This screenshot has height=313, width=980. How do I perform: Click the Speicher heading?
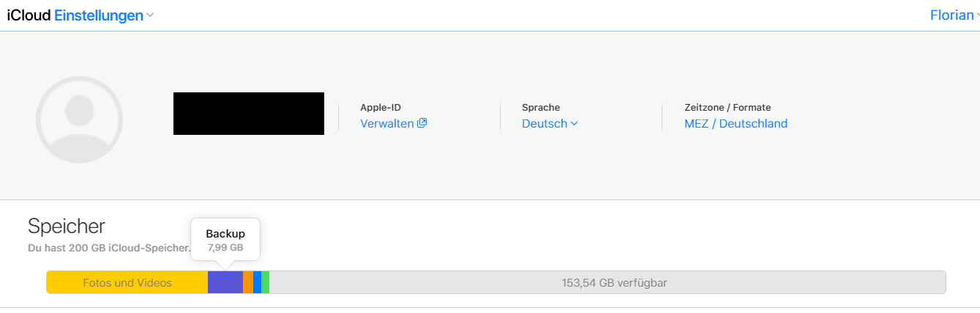point(67,225)
